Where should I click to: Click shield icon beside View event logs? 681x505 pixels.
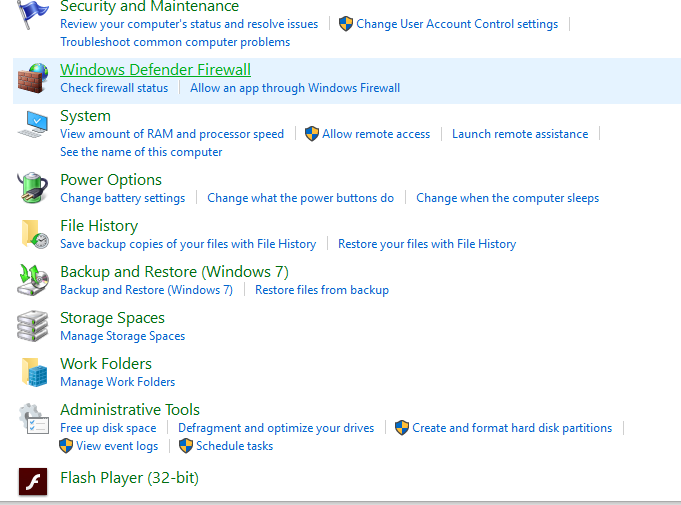[x=66, y=446]
